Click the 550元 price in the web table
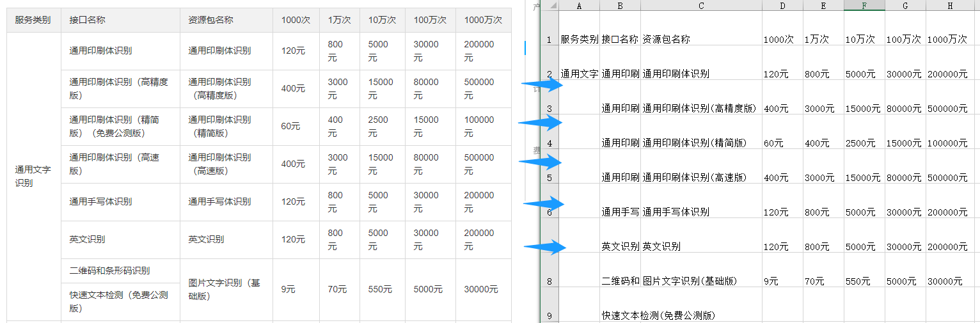Viewport: 980px width, 323px height. [380, 289]
